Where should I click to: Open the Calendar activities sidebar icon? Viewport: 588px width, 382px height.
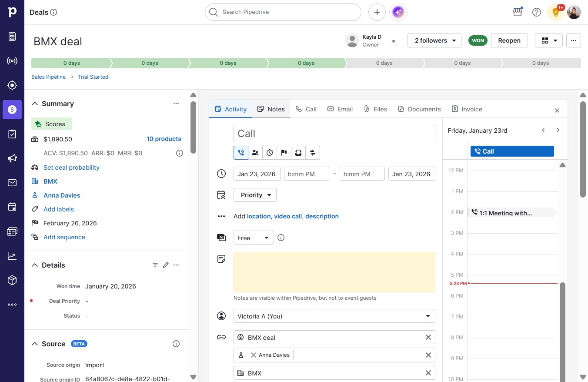[12, 207]
